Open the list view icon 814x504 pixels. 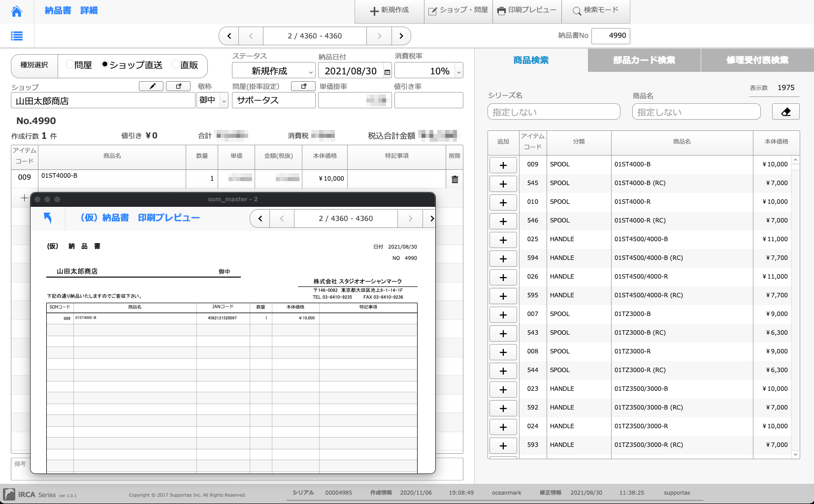[x=17, y=36]
